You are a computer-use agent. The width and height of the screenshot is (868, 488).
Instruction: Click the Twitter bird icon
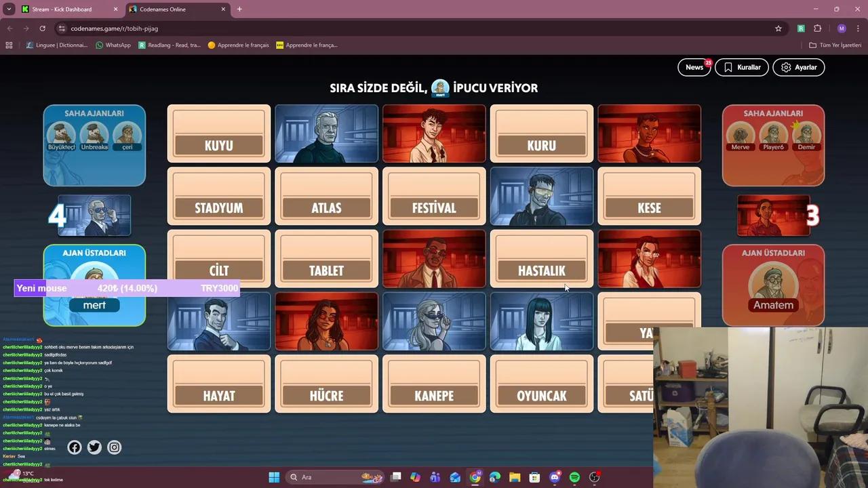(94, 447)
